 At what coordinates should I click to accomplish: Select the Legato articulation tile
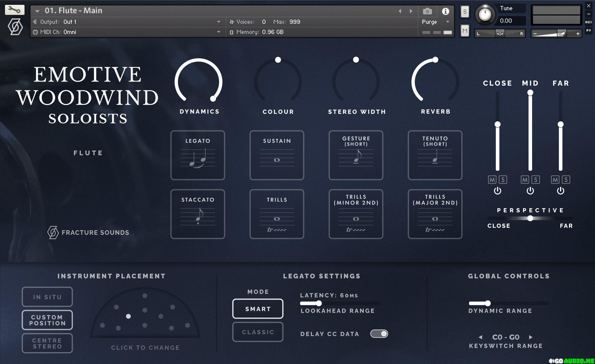tap(198, 155)
